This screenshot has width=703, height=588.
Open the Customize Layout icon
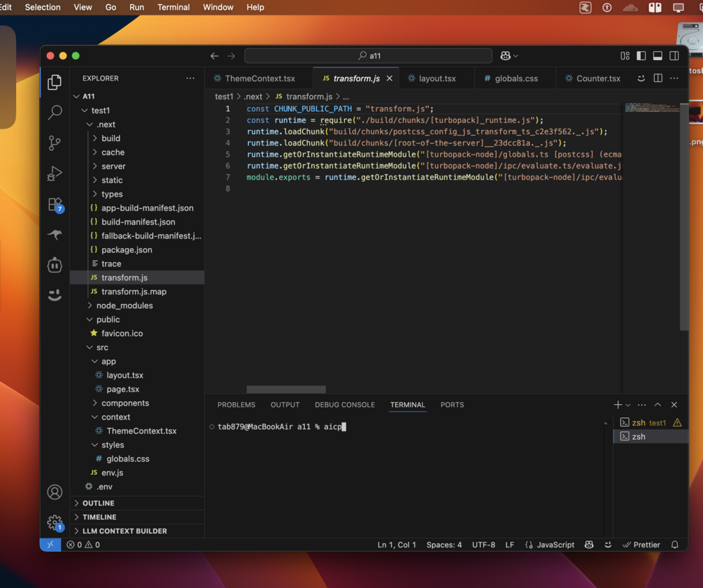coord(625,55)
